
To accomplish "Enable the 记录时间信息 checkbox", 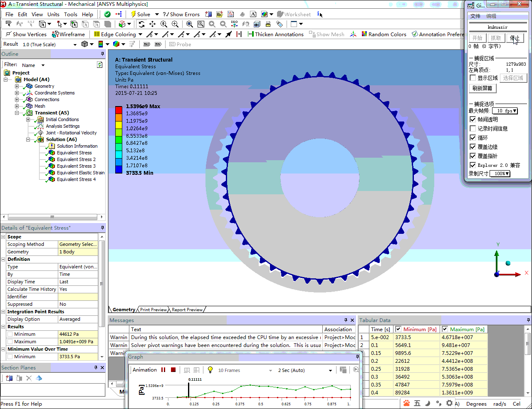I will tap(473, 129).
